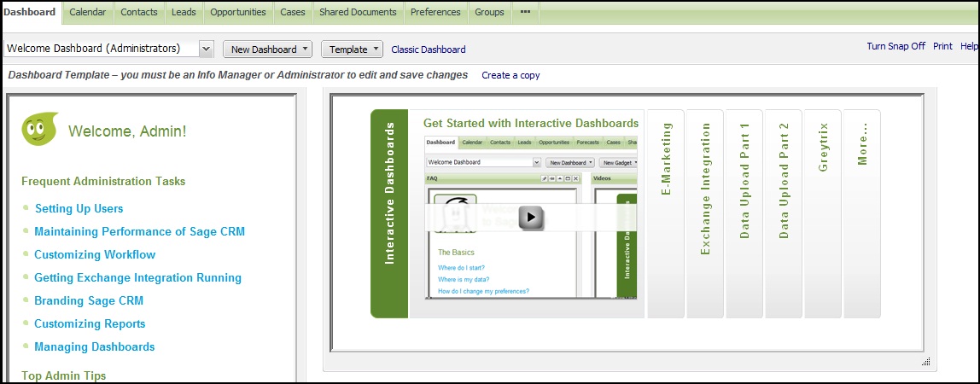Click the Classic Dashboard link
Image resolution: width=980 pixels, height=384 pixels.
tap(429, 49)
